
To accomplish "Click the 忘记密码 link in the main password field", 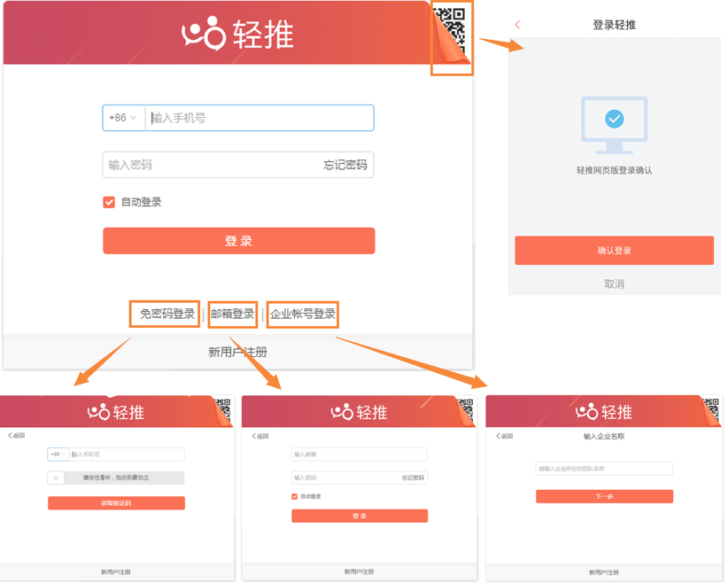I will point(345,165).
